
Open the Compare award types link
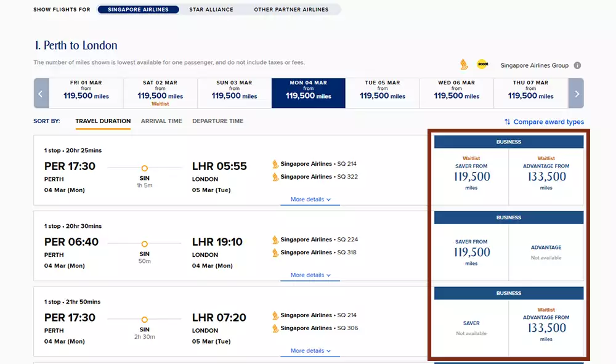[x=548, y=122]
